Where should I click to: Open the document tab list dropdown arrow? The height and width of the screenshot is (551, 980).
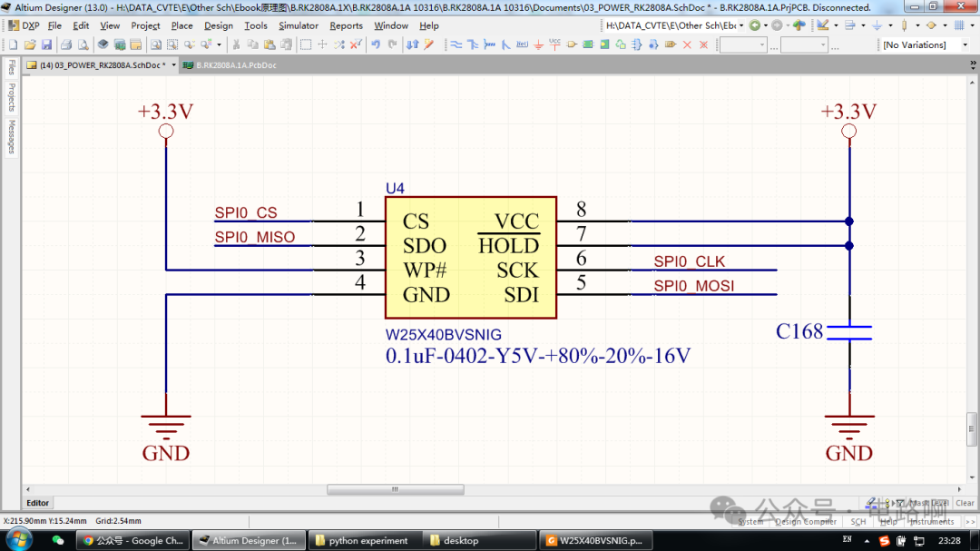pos(973,64)
